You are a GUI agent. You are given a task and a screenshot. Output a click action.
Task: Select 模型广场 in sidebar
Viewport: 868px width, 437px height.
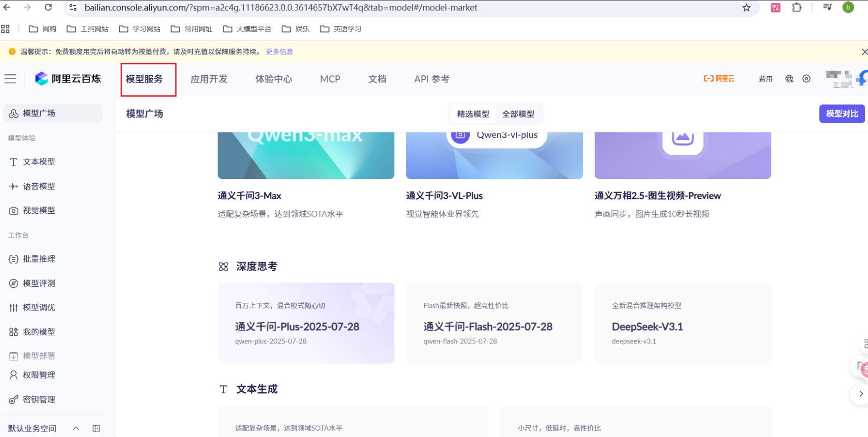[x=53, y=113]
